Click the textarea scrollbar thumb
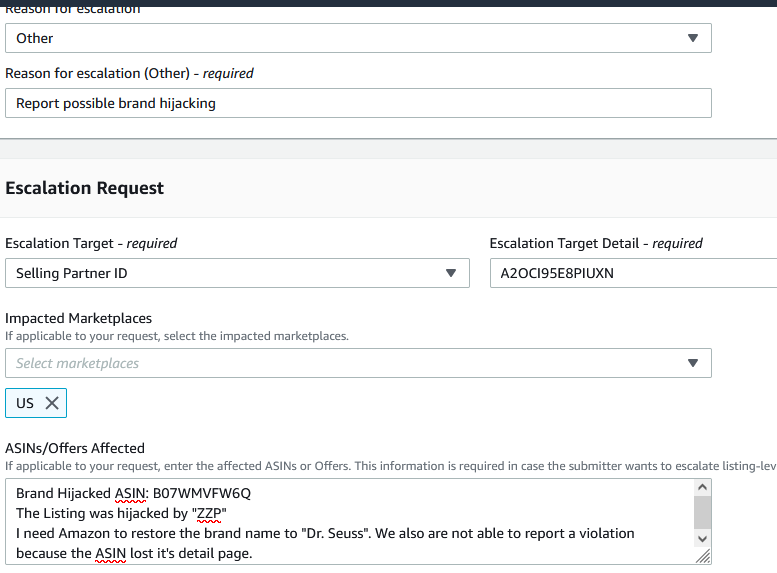Viewport: 777px width, 573px height. [x=703, y=512]
